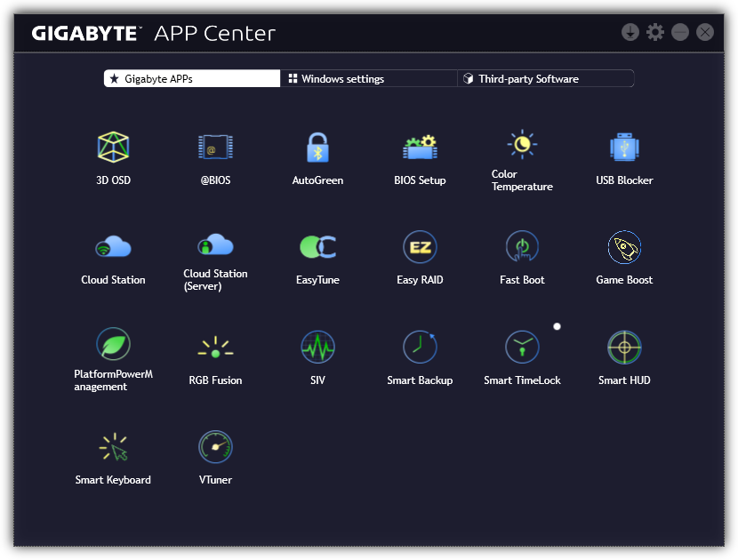This screenshot has height=560, width=738.
Task: Launch the USB Blocker icon
Action: pos(624,148)
